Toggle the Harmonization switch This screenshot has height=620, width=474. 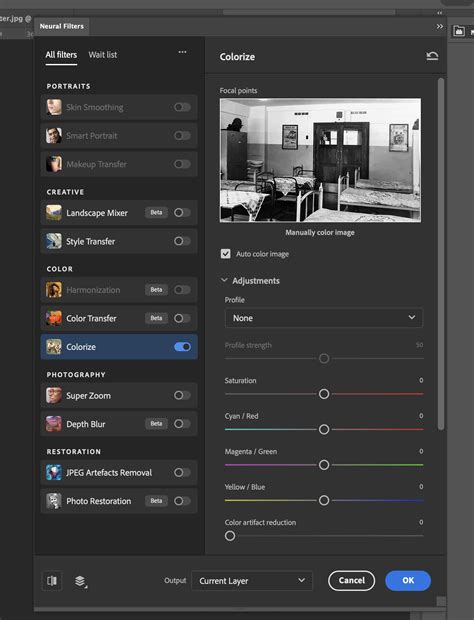[182, 290]
